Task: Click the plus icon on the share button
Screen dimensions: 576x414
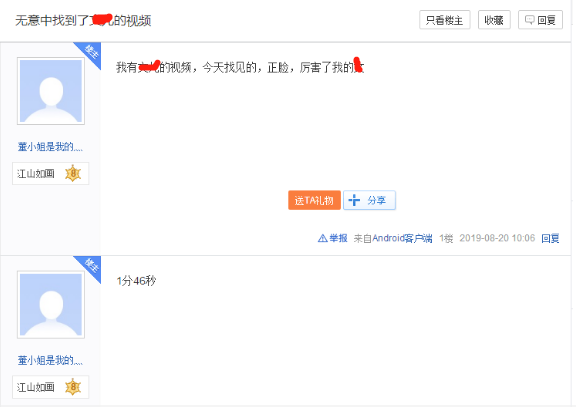Action: tap(354, 200)
